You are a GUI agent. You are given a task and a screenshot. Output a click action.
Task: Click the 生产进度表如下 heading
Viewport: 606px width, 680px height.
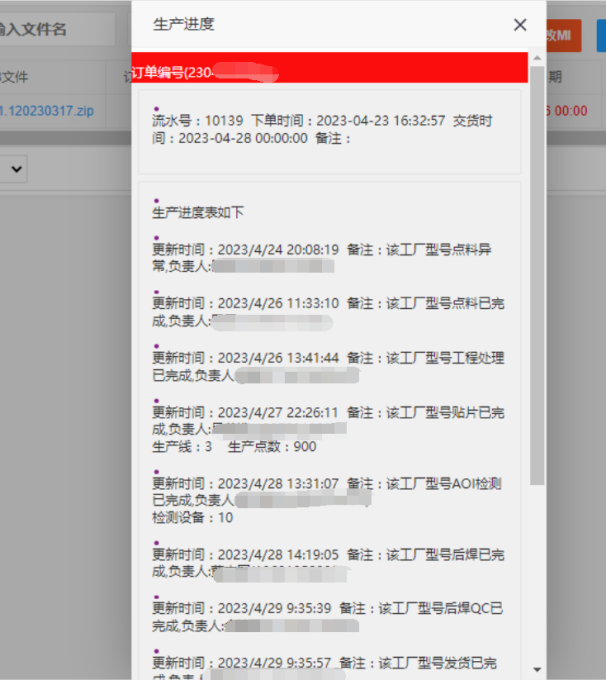tap(198, 212)
